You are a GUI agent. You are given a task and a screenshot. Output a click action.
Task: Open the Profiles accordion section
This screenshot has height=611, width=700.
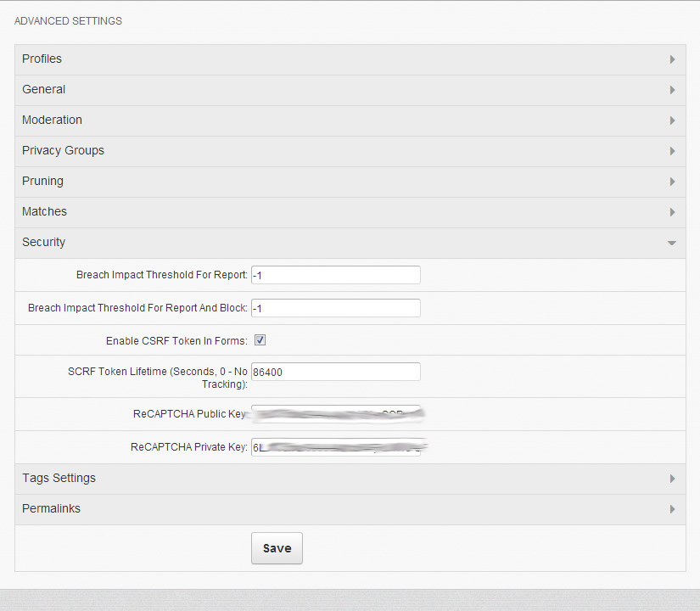(x=42, y=59)
